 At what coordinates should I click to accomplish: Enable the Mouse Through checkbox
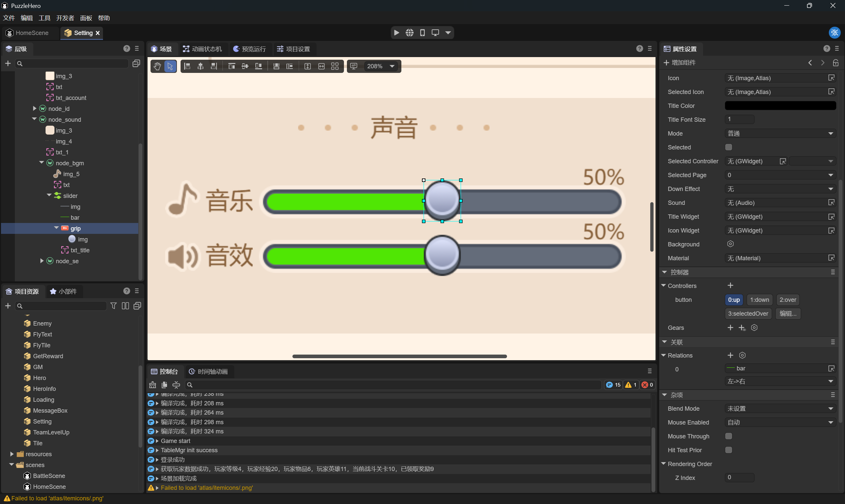coord(728,436)
